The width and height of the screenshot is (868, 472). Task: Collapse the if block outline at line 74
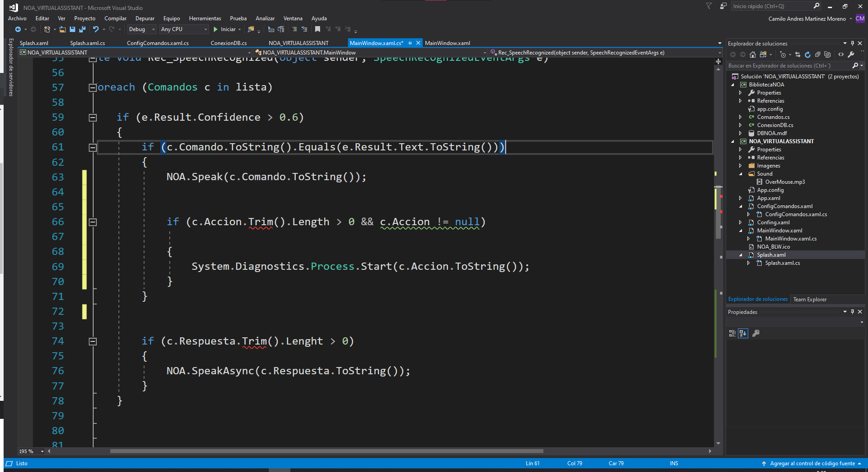coord(93,341)
